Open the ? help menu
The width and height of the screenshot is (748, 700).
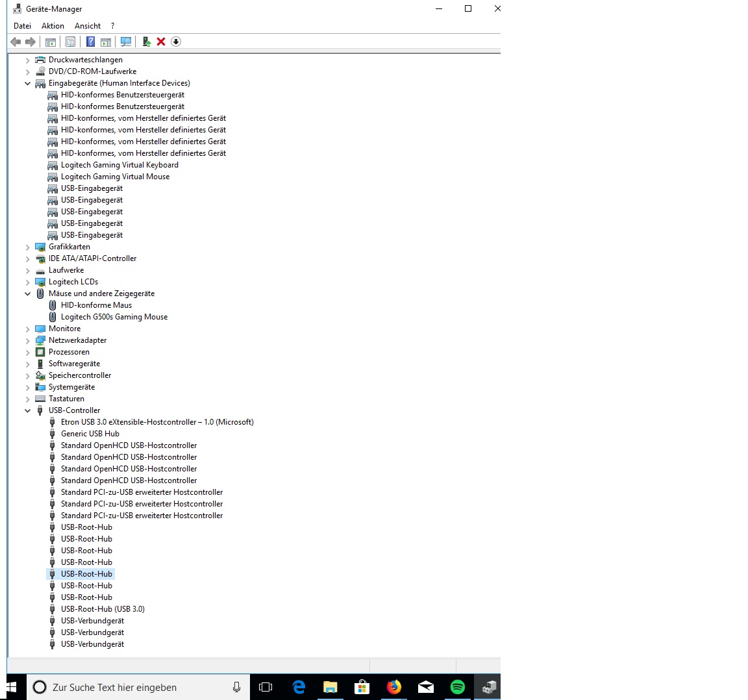pyautogui.click(x=112, y=26)
